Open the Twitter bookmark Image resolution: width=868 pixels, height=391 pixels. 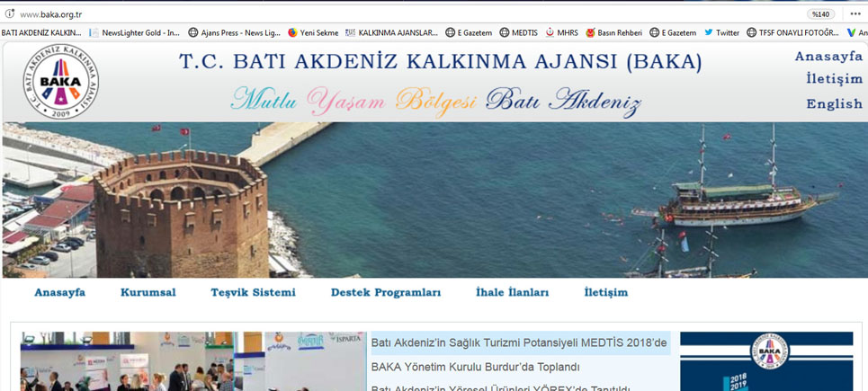coord(722,32)
